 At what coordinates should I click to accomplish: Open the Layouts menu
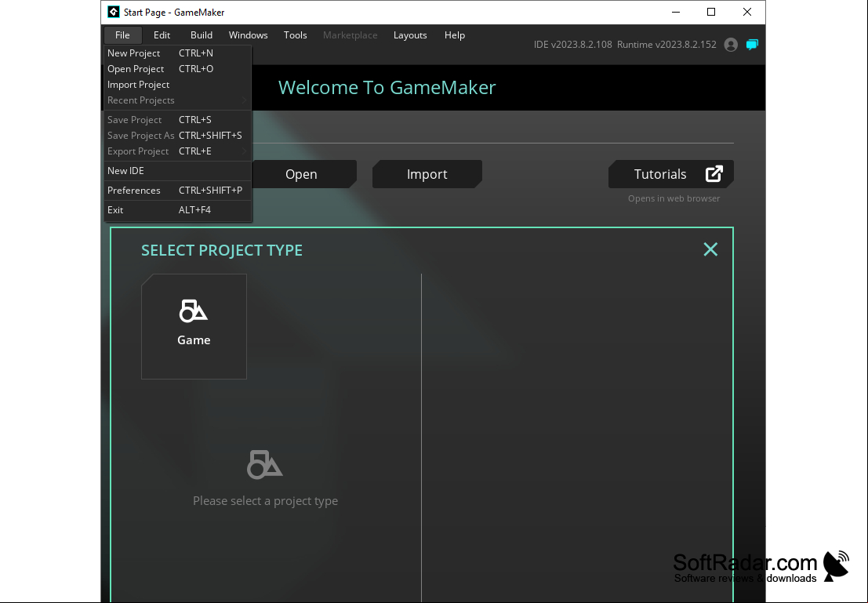[x=410, y=35]
